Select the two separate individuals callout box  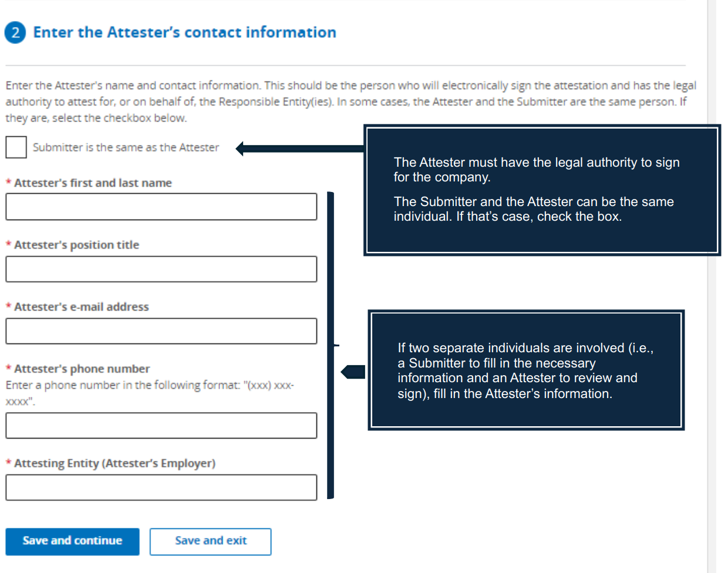click(526, 370)
